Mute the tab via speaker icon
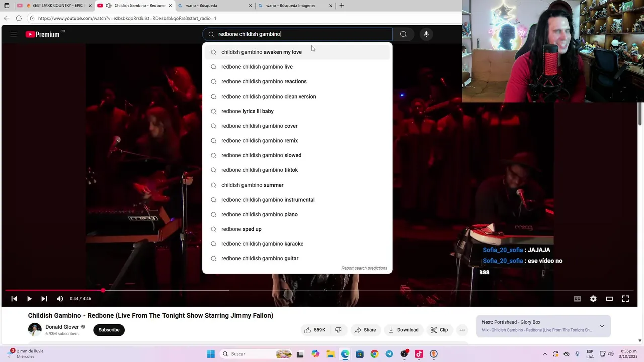The image size is (644, 362). tap(108, 6)
